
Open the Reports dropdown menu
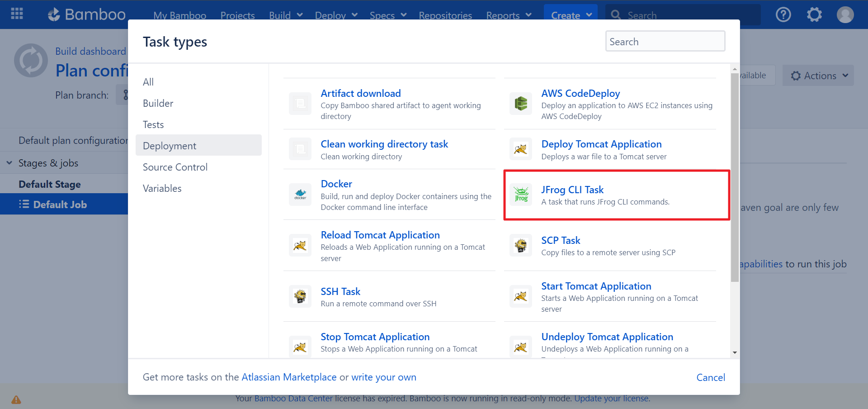(x=509, y=15)
